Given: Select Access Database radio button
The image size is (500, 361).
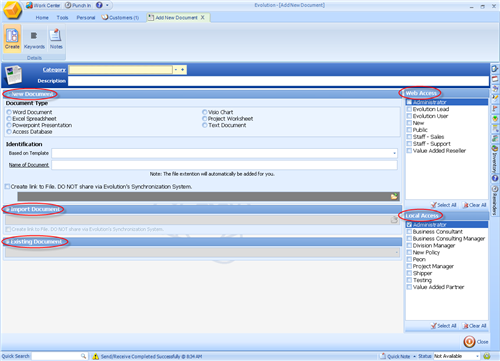Looking at the screenshot, I should (9, 132).
